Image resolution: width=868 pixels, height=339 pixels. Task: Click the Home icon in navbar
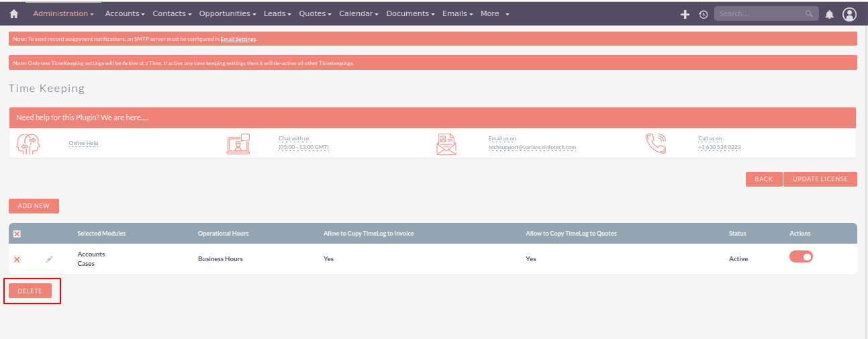point(13,13)
